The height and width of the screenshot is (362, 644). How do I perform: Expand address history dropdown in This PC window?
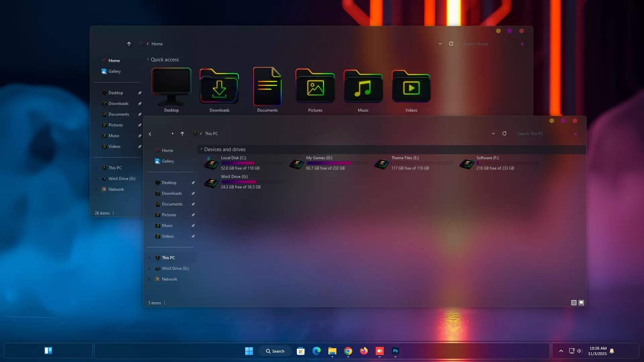(x=493, y=133)
